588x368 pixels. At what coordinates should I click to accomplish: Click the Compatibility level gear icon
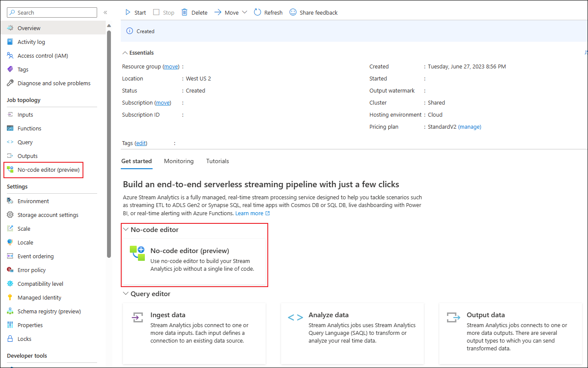click(x=10, y=284)
